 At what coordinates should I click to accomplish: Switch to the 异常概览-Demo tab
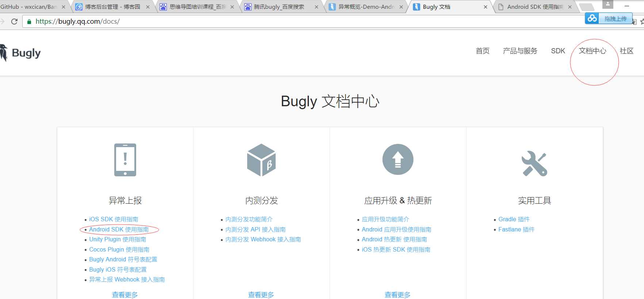366,7
